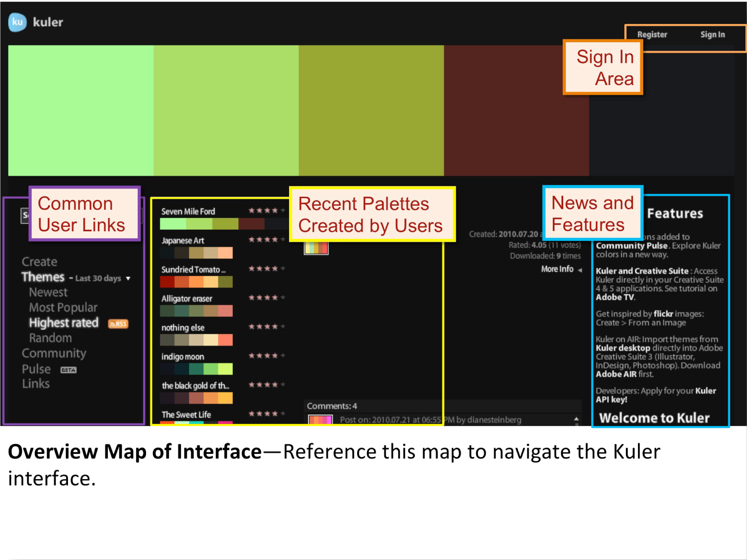Open the Themes section
Viewport: 747px width, 560px height.
pos(43,277)
